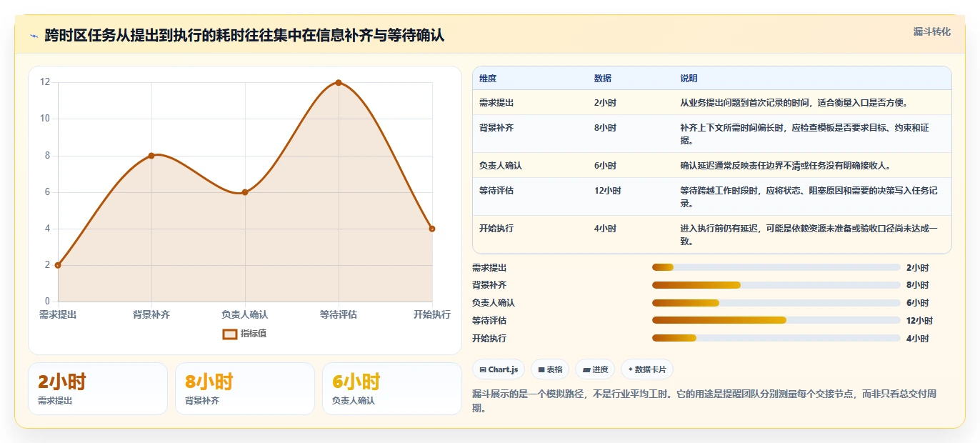Click the 负责人确认 x-axis label on the chart

click(245, 314)
